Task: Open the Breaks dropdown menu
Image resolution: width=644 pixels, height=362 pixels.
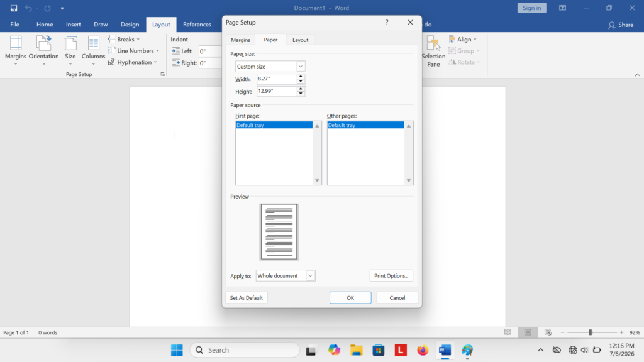Action: tap(124, 40)
